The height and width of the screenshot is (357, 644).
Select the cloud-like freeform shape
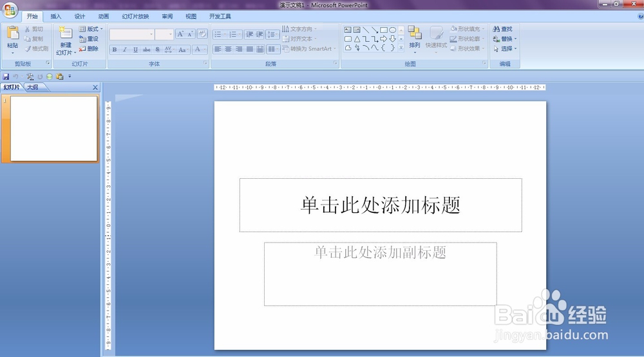[348, 48]
